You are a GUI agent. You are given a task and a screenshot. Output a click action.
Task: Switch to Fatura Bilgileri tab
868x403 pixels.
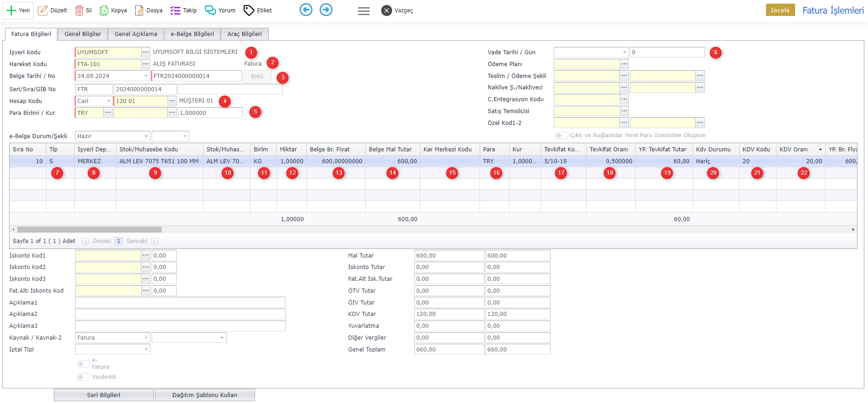pos(31,34)
